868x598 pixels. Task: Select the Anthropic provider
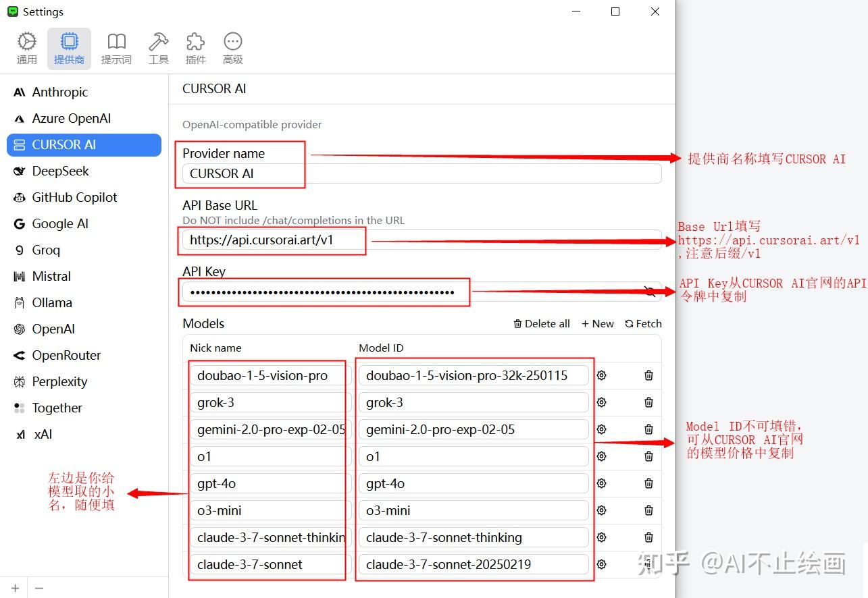tap(84, 92)
